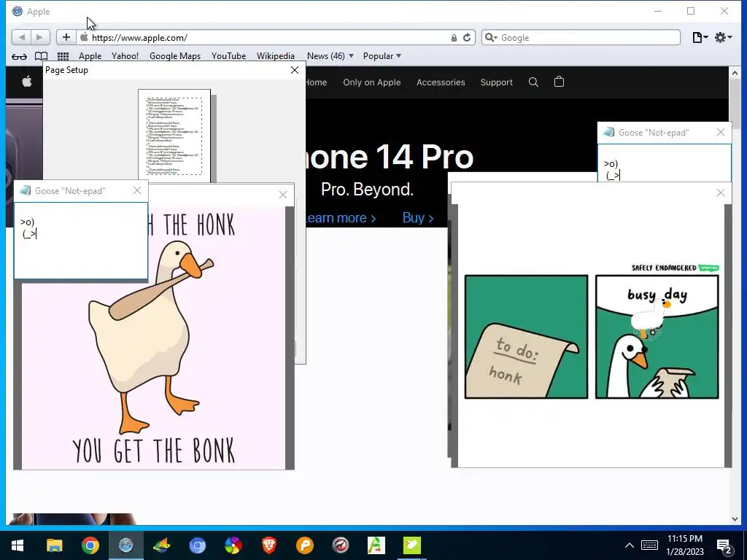Open the orange P browser taskbar icon

(304, 545)
